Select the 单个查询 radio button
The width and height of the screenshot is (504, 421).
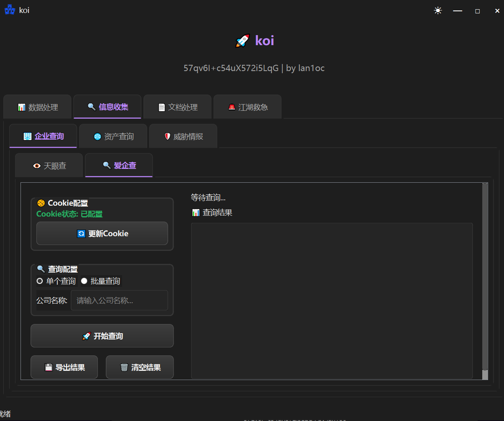[x=40, y=281]
